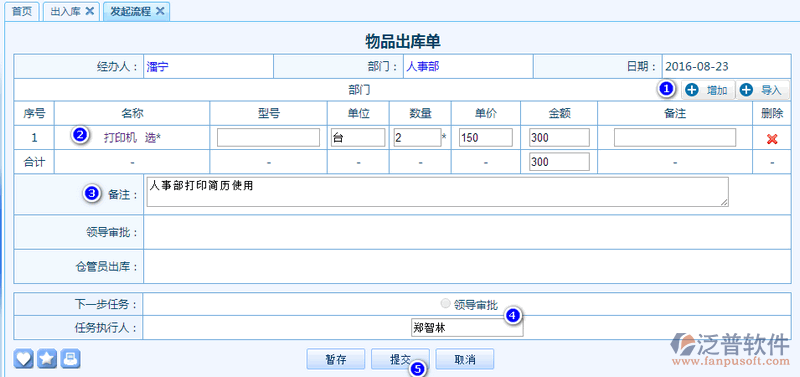Image resolution: width=800 pixels, height=377 pixels.
Task: Click the 任务执行人 input with 郑智林
Action: (467, 328)
